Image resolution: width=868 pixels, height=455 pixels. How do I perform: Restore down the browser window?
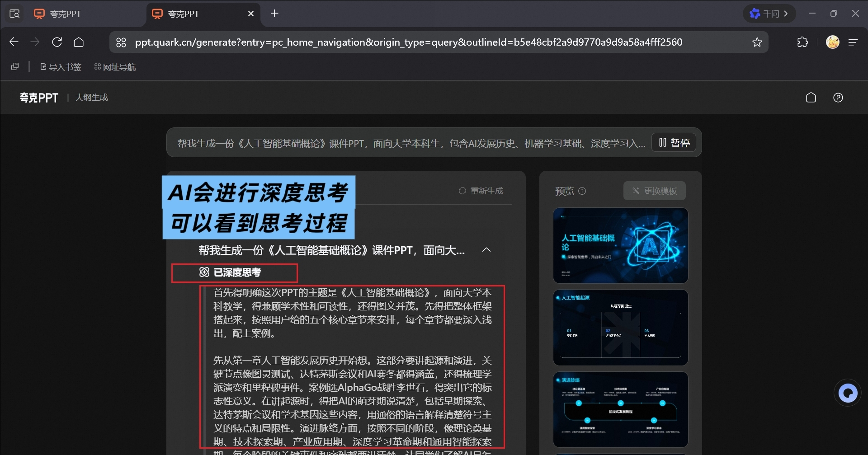pyautogui.click(x=834, y=14)
